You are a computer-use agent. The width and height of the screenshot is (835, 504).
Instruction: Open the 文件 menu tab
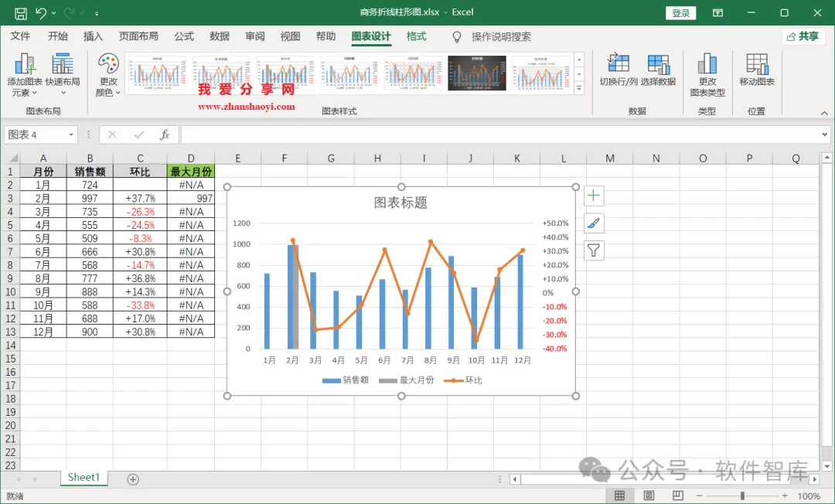pyautogui.click(x=20, y=36)
